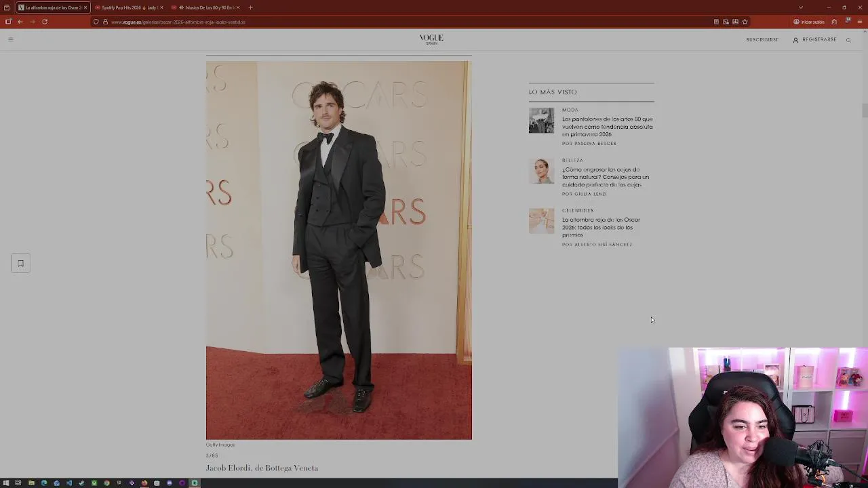Go back to previous page
The height and width of the screenshot is (488, 868).
pos(20,22)
